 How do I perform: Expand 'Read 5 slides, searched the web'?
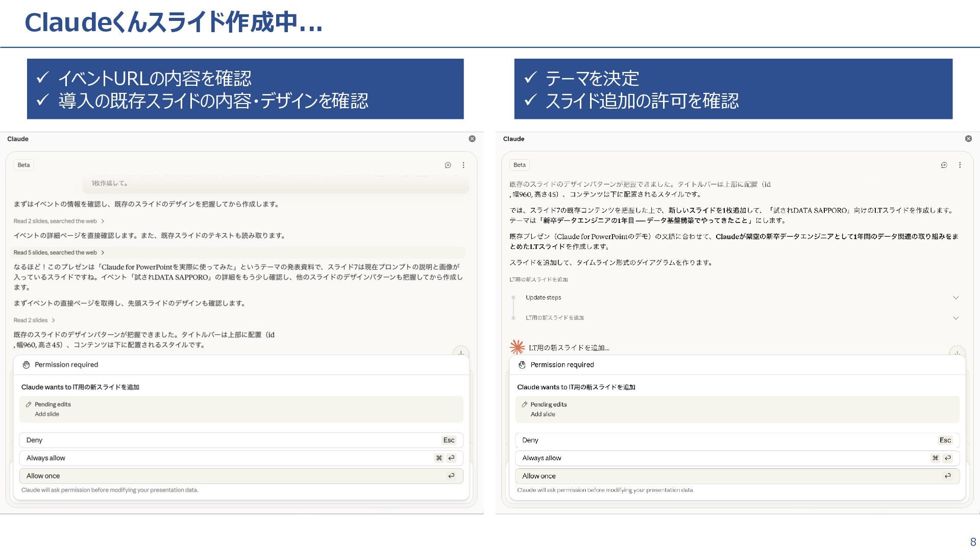click(x=59, y=253)
